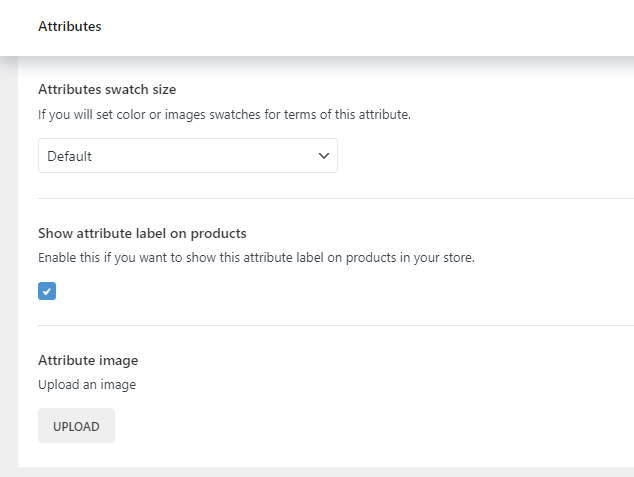Click the Attributes panel title

pos(69,27)
